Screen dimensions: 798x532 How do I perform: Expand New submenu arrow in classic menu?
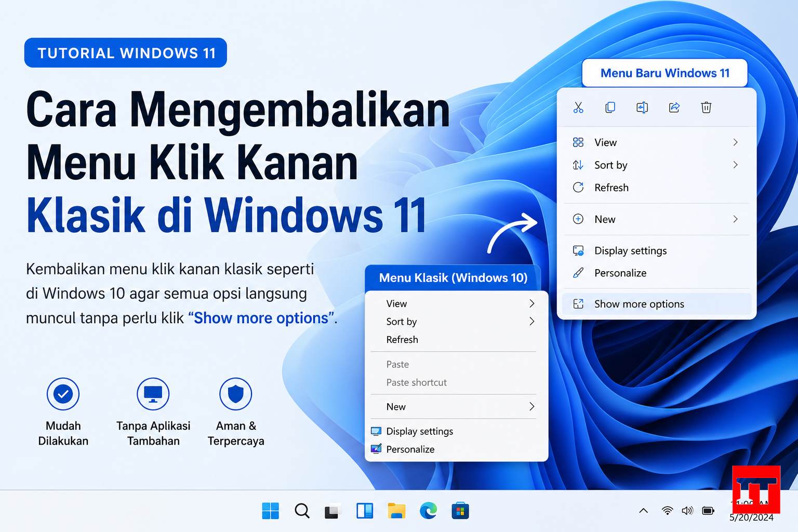point(531,406)
